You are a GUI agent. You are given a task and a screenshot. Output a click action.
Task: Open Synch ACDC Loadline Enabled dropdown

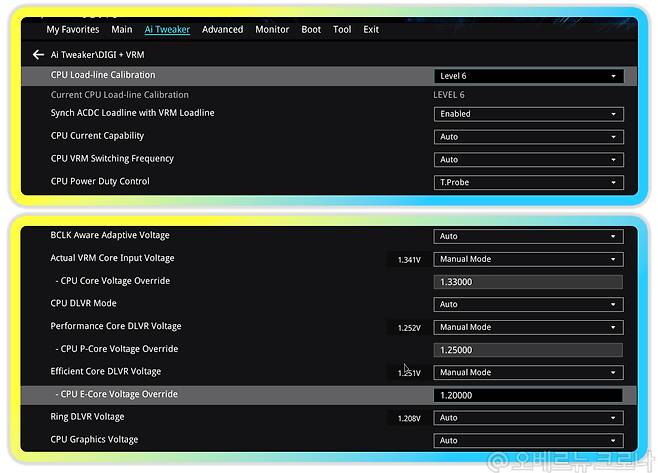click(528, 114)
